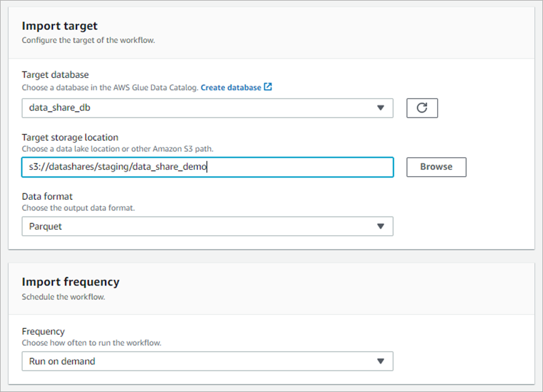This screenshot has width=543, height=392.
Task: Click the Frequency field label
Action: (43, 331)
